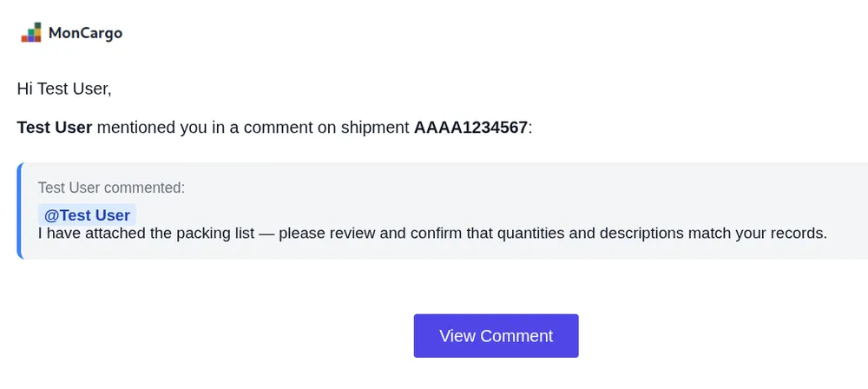Click empty gray area inside the comment box

[x=521, y=195]
